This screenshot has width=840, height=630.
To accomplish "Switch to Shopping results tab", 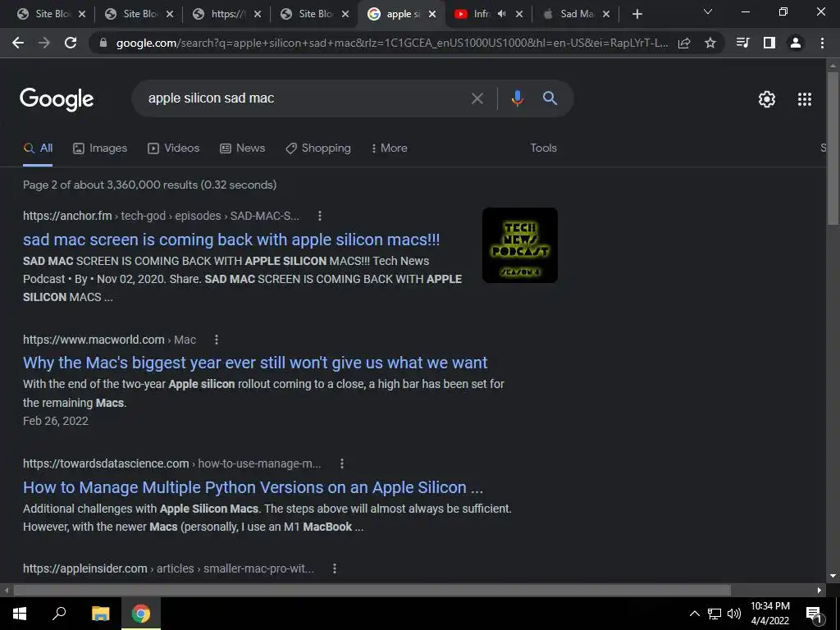I will tap(318, 148).
